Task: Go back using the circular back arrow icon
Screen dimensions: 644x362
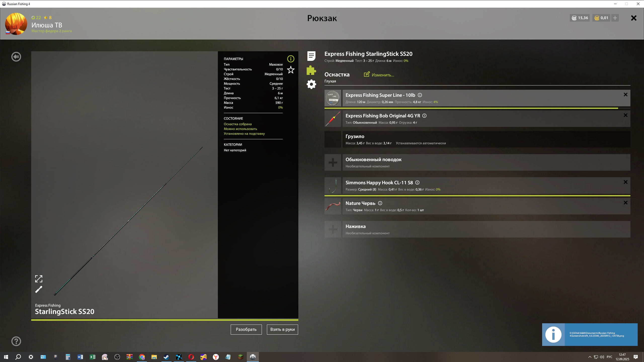Action: [x=16, y=57]
